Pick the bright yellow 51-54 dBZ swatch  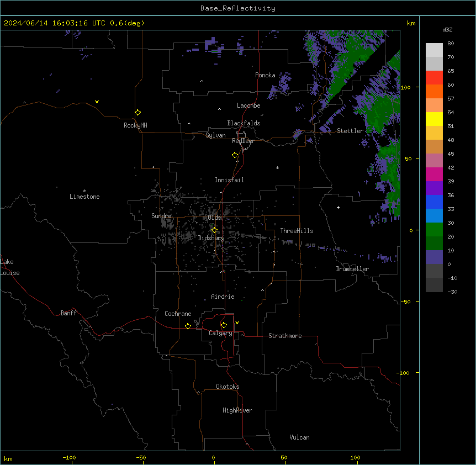pyautogui.click(x=434, y=119)
